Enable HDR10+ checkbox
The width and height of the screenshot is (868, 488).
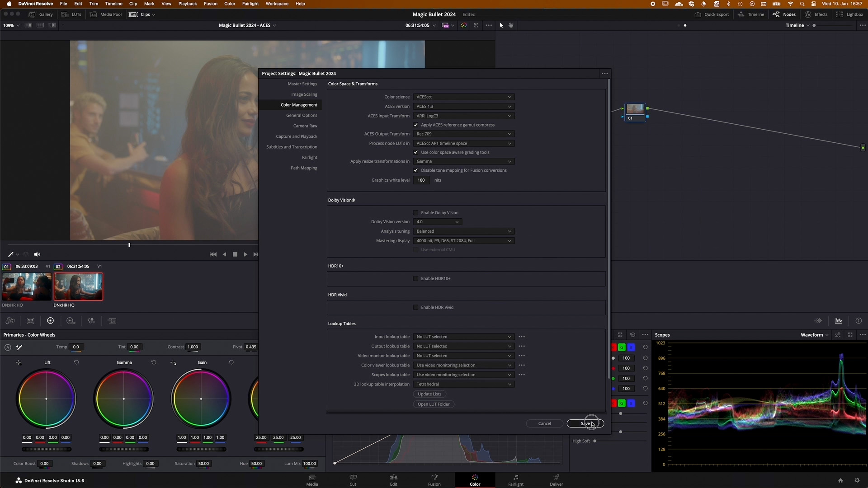point(416,279)
